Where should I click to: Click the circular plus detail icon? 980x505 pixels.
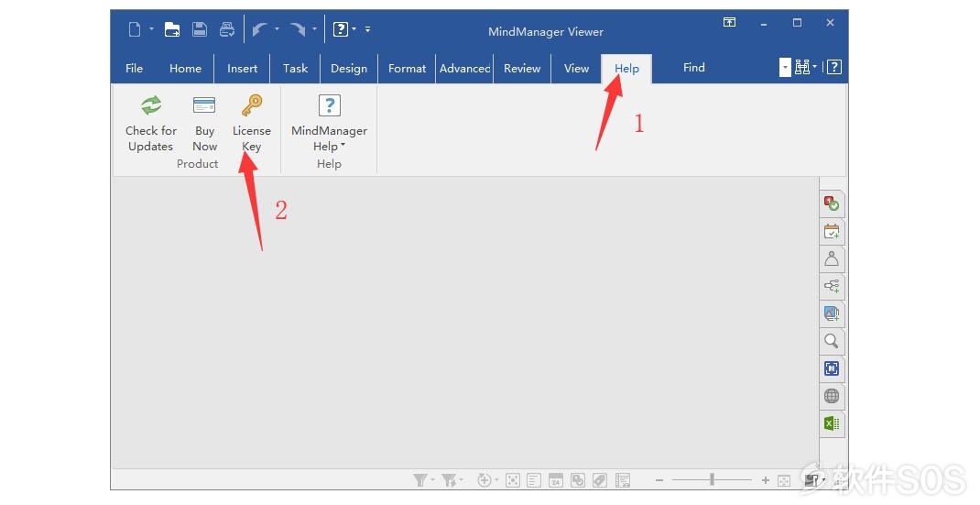[x=485, y=480]
